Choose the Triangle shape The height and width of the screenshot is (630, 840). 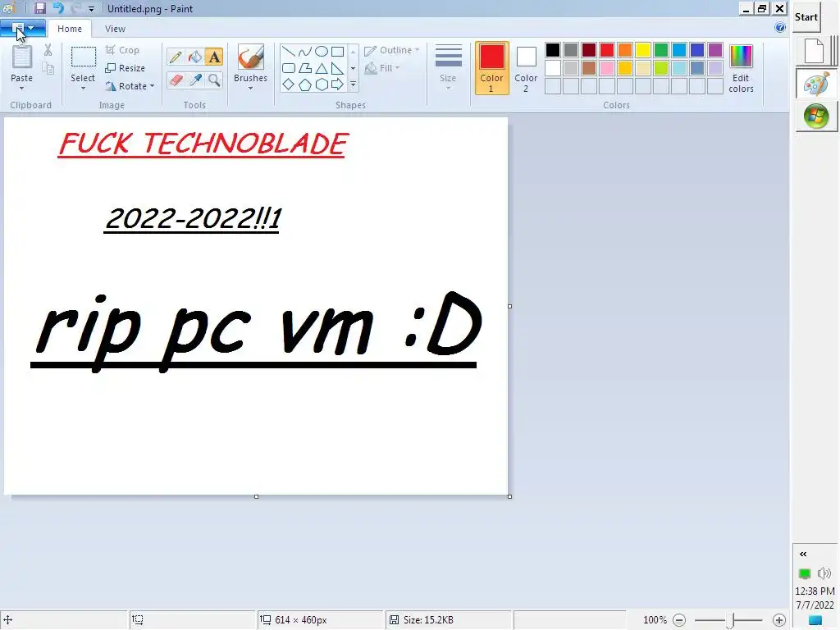(x=322, y=68)
